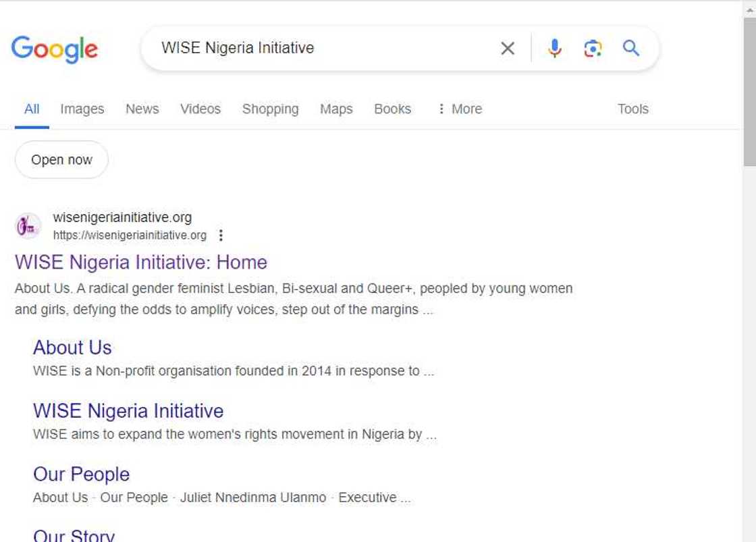Screen dimensions: 756x542
Task: Switch to the News tab
Action: pos(142,109)
